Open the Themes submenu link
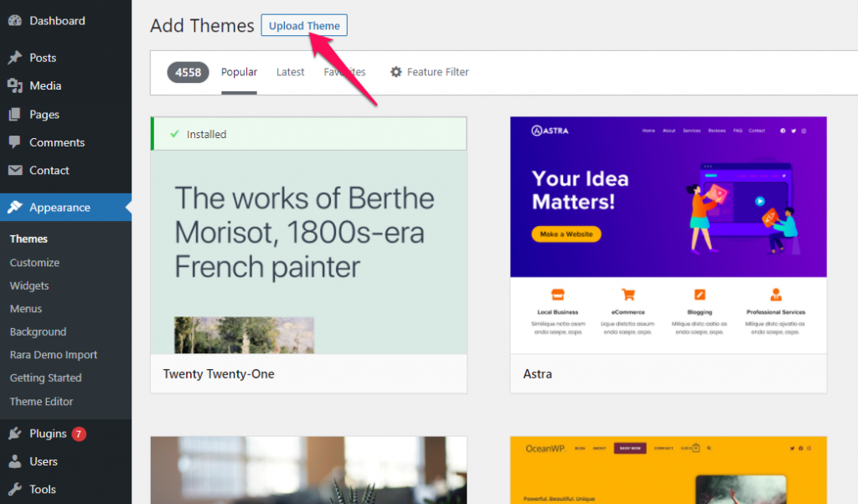858x504 pixels. point(28,239)
